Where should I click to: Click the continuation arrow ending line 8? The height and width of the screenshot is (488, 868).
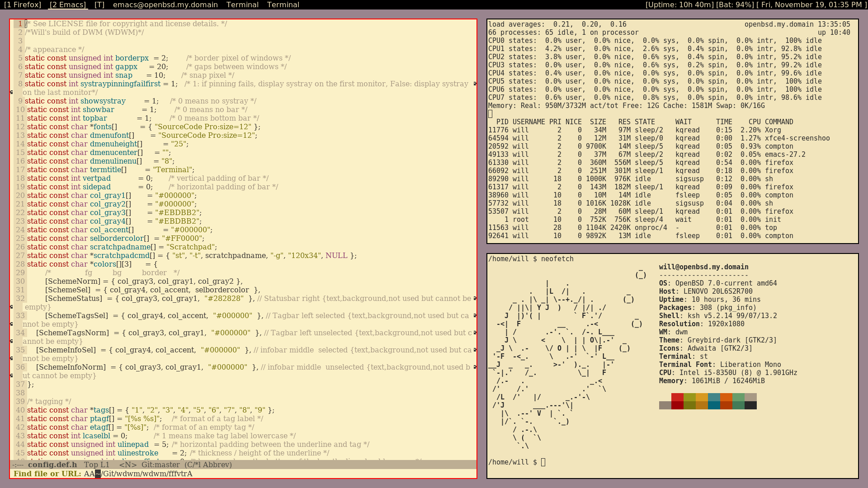pos(475,84)
